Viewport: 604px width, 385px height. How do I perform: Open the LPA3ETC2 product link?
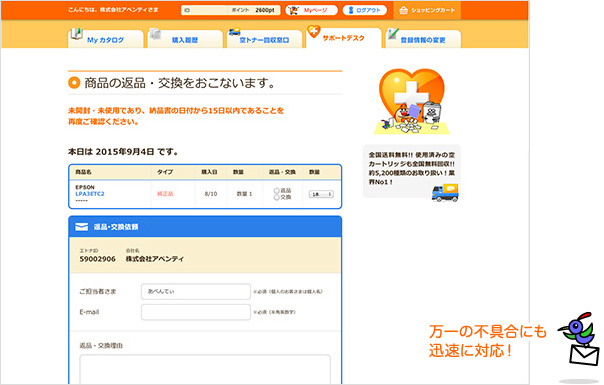[90, 194]
